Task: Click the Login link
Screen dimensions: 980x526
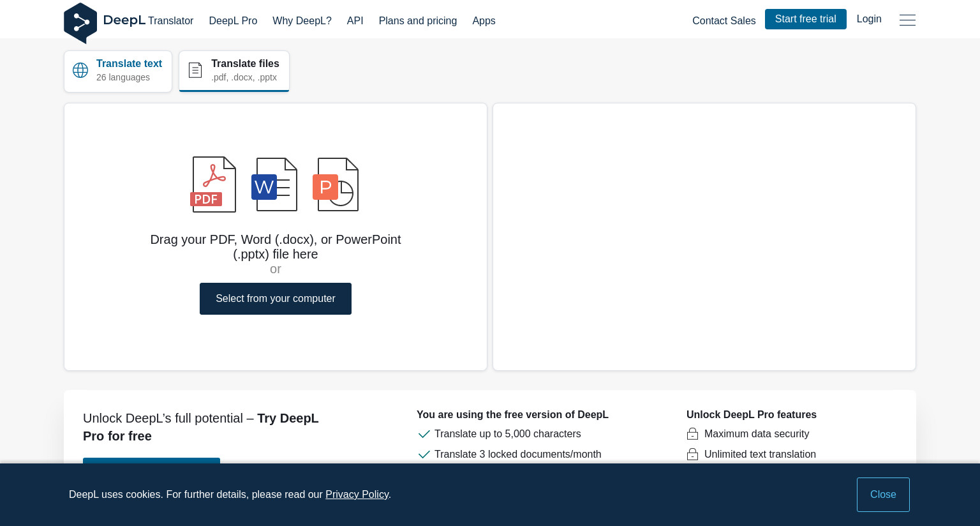Action: pos(869,19)
